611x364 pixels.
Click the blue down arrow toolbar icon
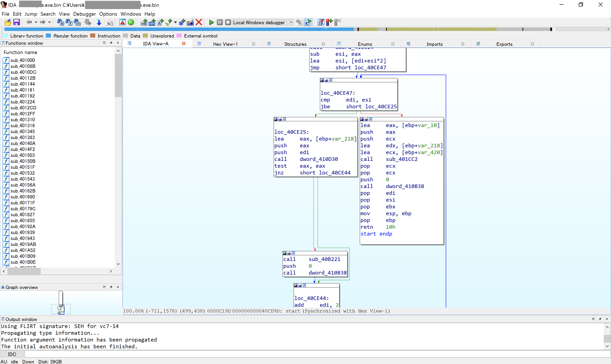[99, 22]
